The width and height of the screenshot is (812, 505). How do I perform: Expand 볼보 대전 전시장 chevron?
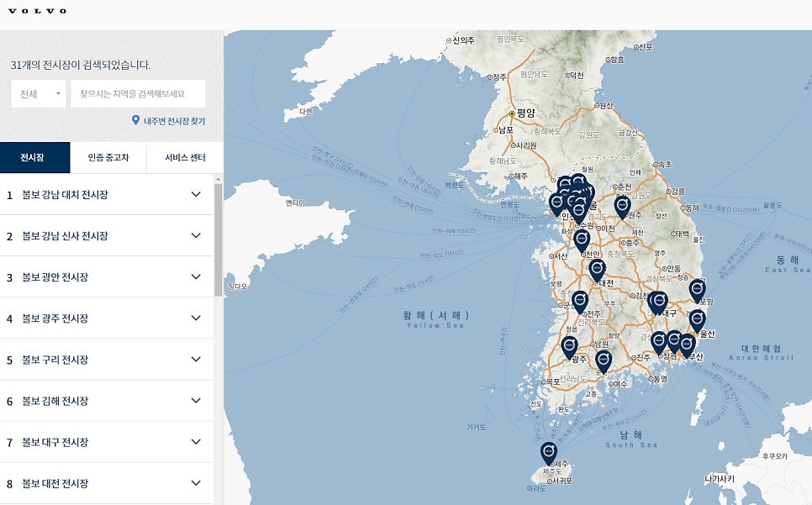(196, 483)
